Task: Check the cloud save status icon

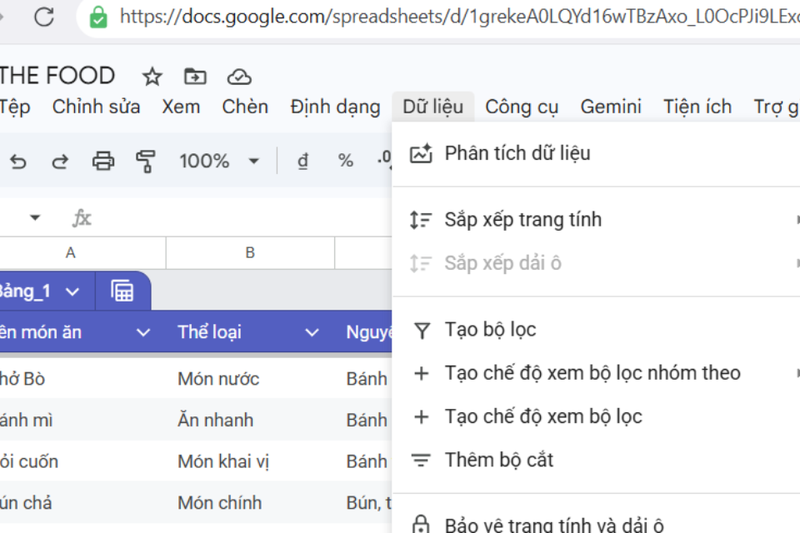Action: [x=239, y=77]
